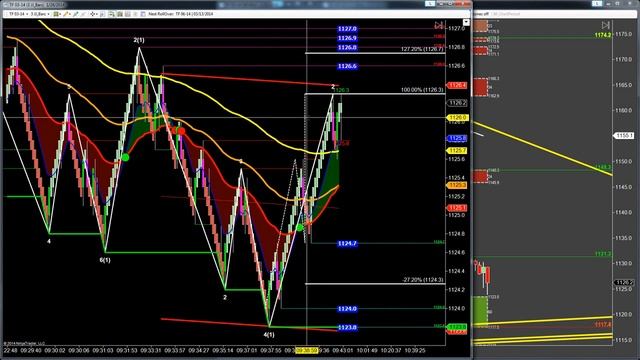Screen dimensions: 640x360
Task: Click the blue 1125.8 price axis marker
Action: click(457, 139)
